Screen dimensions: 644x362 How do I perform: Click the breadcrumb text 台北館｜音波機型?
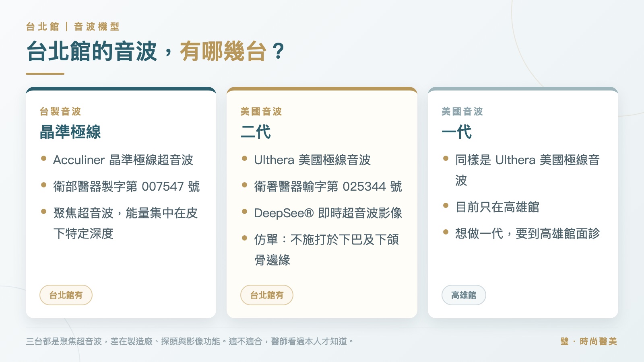tap(73, 27)
